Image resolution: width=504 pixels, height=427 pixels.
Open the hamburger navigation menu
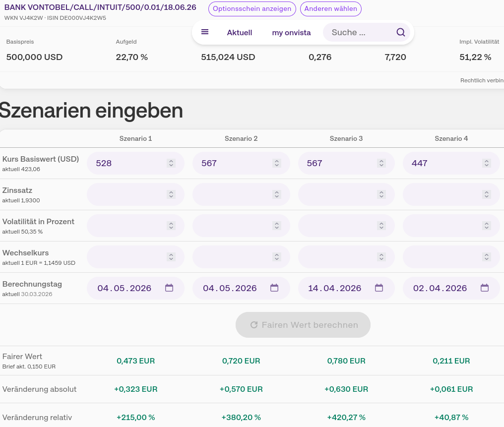click(205, 32)
